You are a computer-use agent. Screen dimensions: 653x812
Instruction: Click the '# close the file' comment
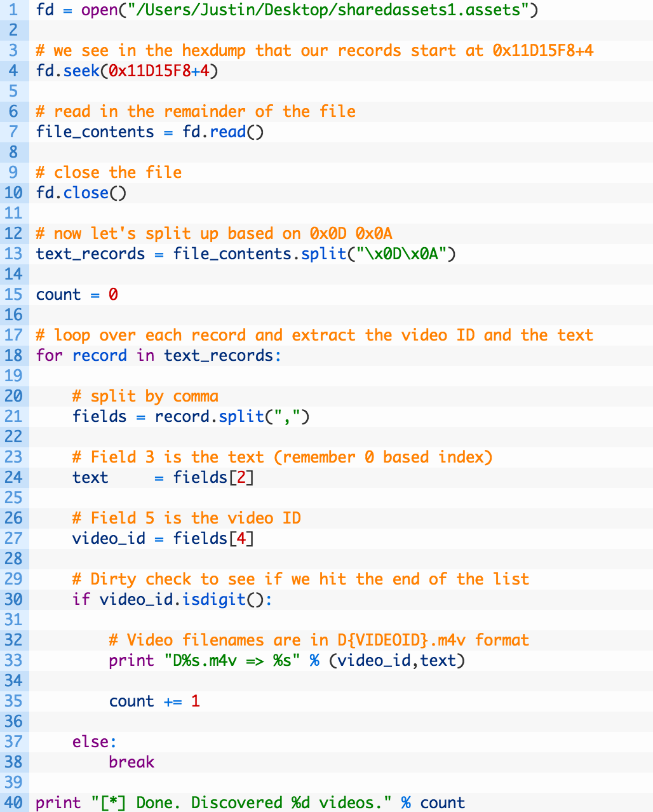[x=109, y=173]
